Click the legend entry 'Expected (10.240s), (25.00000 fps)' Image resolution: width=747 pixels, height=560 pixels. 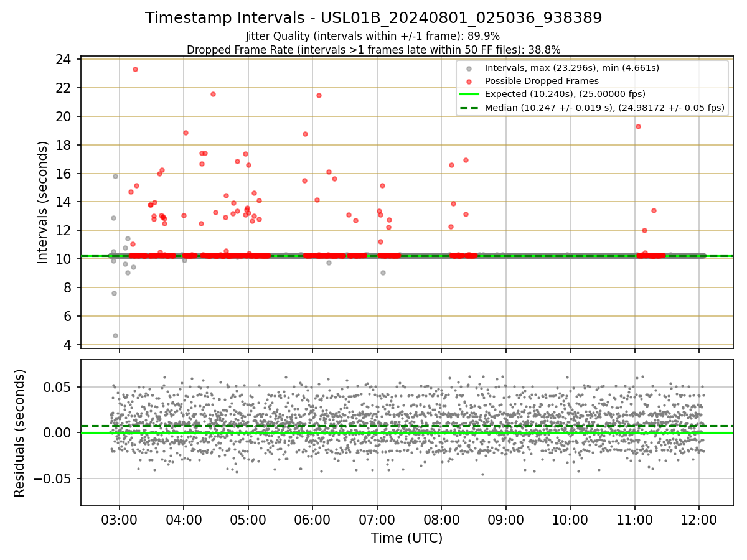(x=565, y=95)
